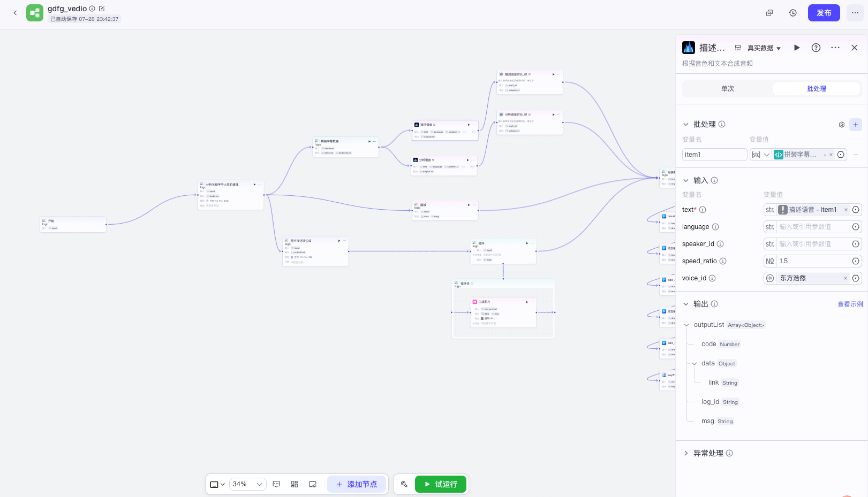Open batch settings gear icon
The height and width of the screenshot is (497, 868).
842,125
